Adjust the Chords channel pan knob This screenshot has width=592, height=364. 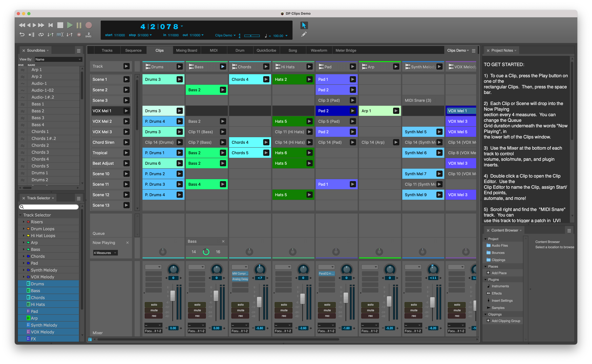point(260,269)
